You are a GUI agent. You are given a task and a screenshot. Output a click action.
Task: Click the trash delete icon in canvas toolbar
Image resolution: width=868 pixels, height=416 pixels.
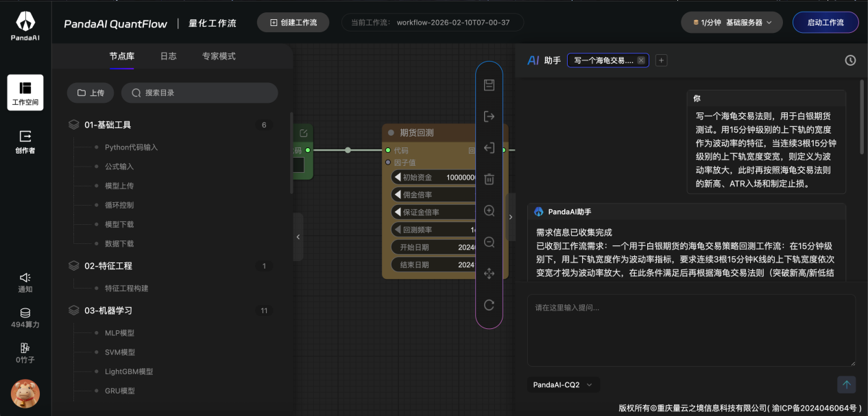(489, 179)
